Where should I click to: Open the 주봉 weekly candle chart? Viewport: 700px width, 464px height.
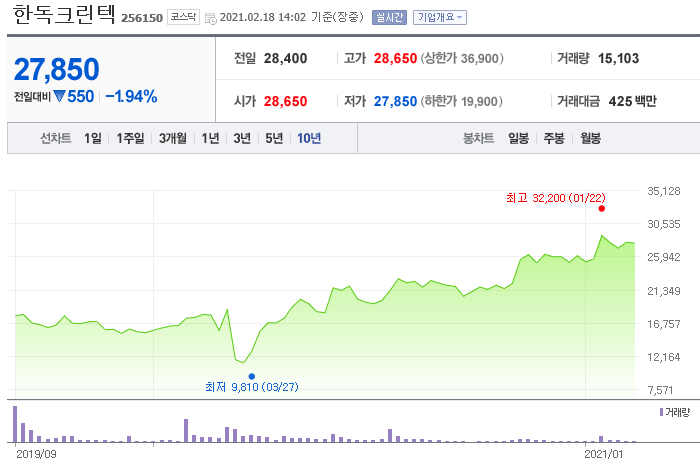click(x=554, y=138)
